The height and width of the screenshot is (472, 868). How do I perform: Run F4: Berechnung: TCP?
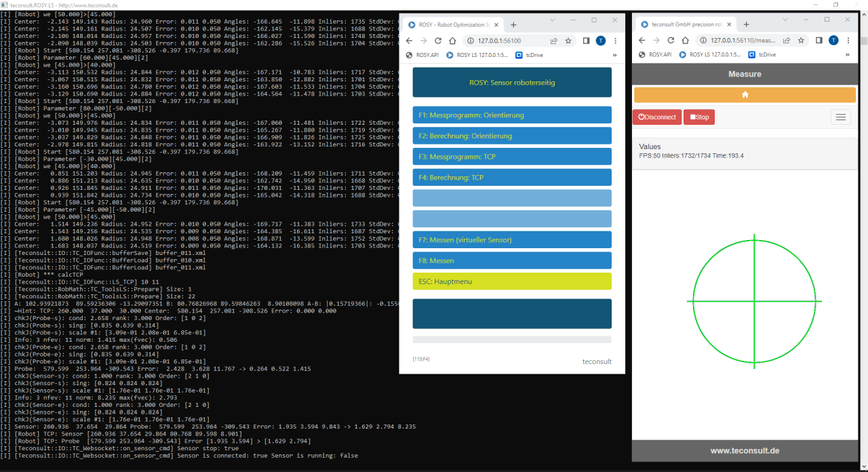512,178
